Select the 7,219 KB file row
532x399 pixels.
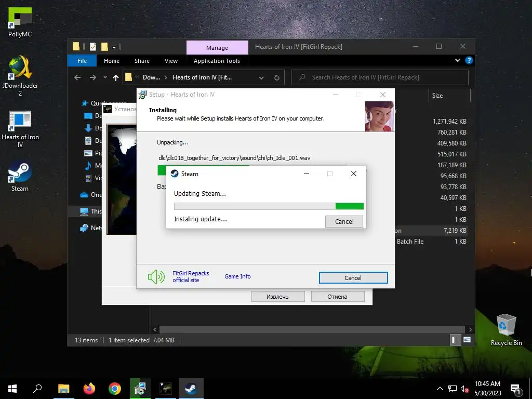[x=431, y=230]
